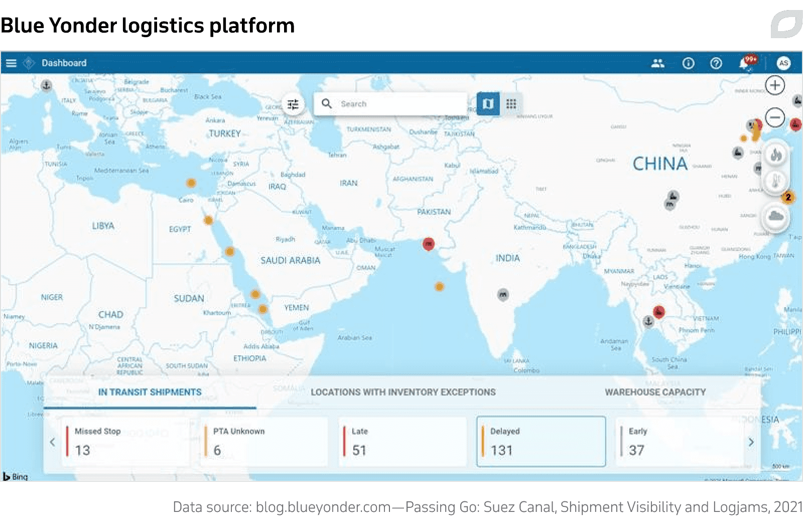Select orange shipment dot in Mediterranean Sea

(x=191, y=183)
